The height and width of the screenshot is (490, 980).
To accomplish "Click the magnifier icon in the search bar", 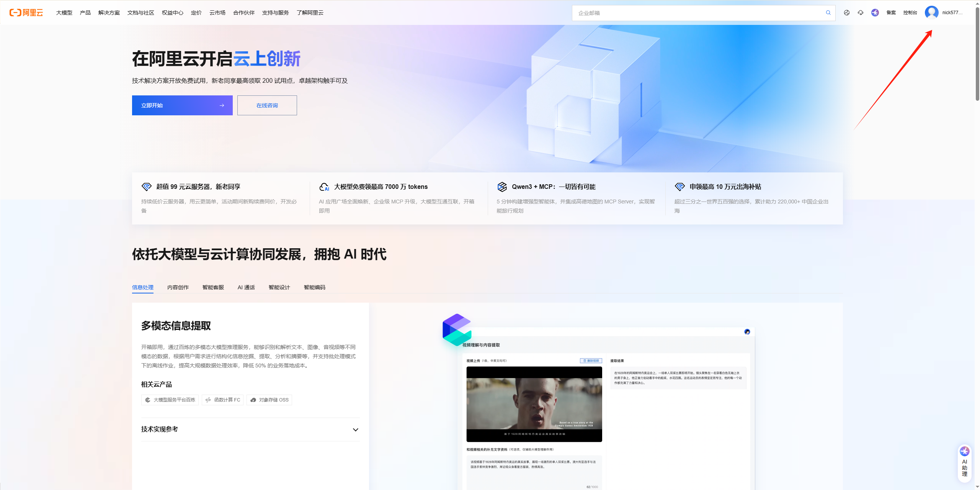I will (x=828, y=13).
